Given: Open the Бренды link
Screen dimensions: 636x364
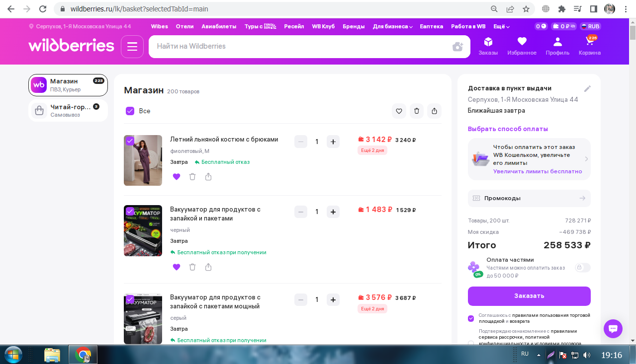Looking at the screenshot, I should [354, 26].
